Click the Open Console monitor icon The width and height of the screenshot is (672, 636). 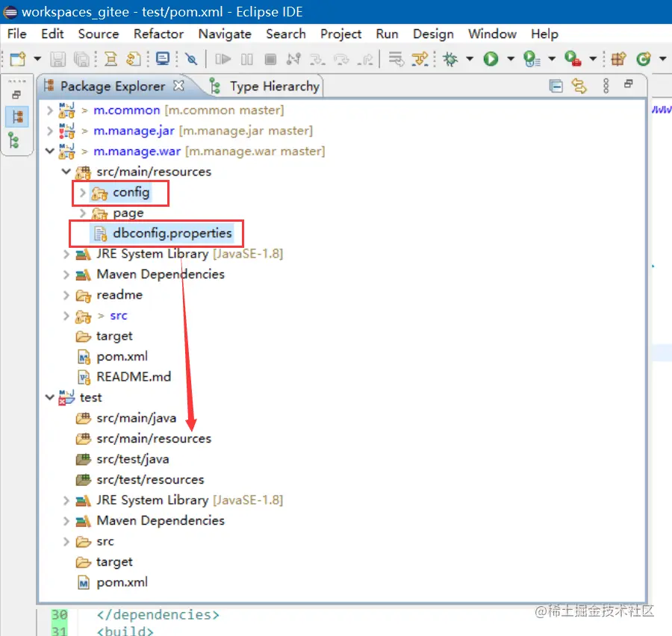pos(163,59)
